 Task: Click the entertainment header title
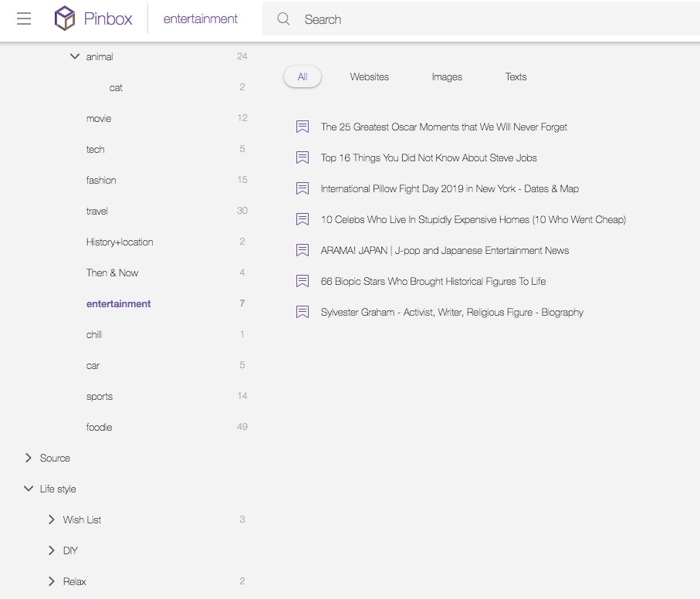click(201, 19)
